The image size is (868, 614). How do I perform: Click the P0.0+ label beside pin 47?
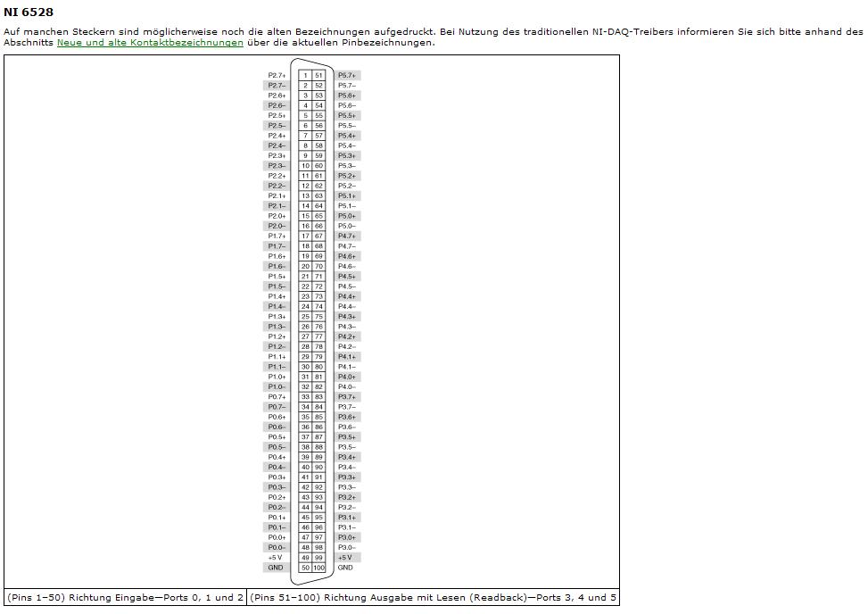pos(277,537)
